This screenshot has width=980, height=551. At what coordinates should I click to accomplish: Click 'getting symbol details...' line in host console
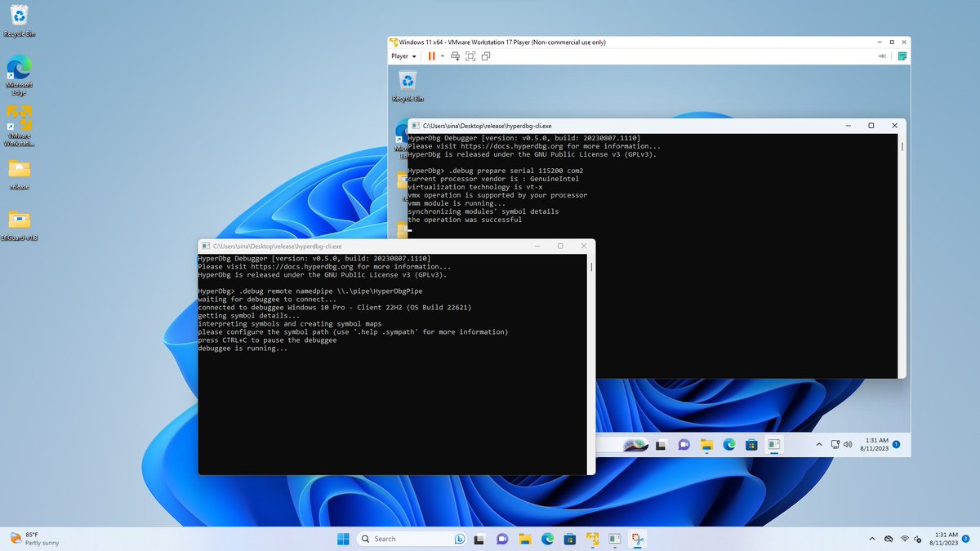click(x=249, y=316)
